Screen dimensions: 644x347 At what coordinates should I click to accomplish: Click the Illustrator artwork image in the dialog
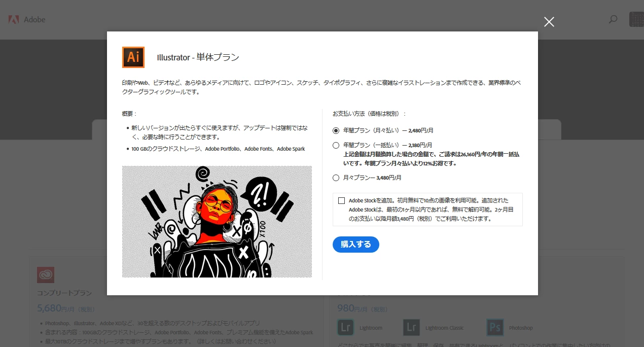[x=217, y=222]
